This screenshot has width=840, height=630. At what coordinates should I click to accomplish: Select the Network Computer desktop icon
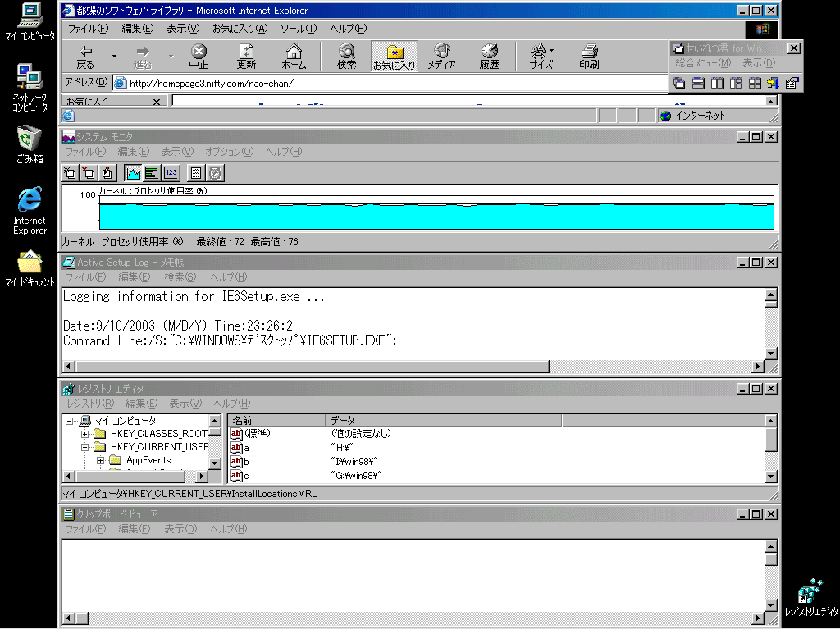click(30, 87)
